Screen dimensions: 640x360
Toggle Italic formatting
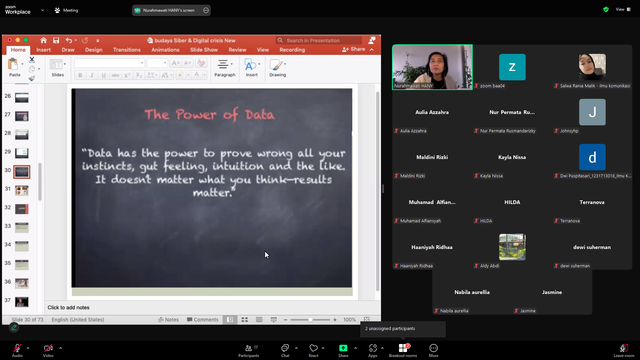(x=92, y=75)
